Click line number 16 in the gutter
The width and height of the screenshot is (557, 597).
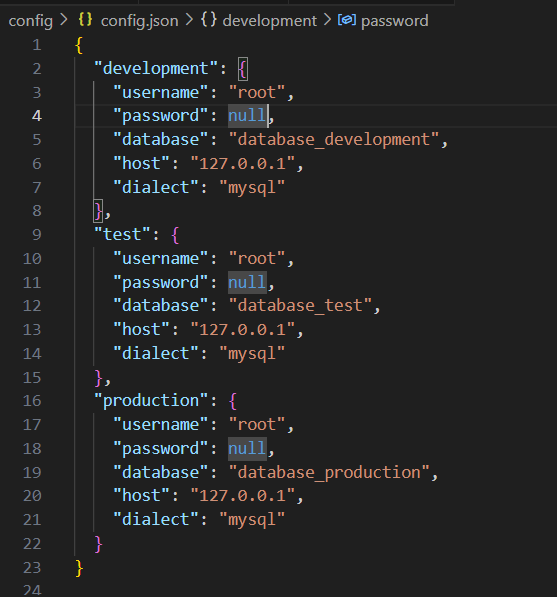tap(32, 401)
